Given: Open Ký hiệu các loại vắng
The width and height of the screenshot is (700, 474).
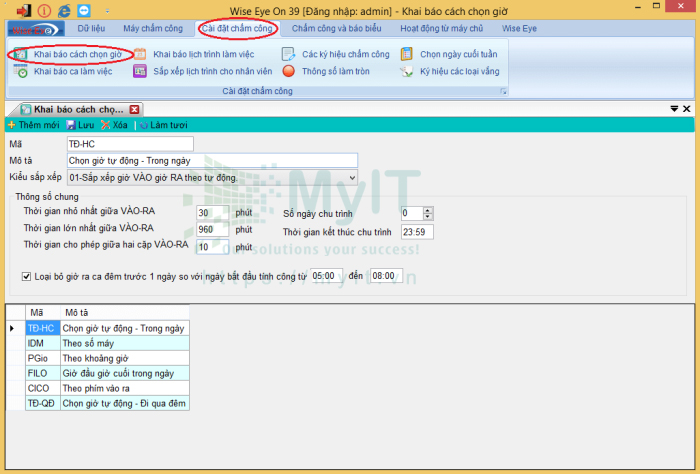Looking at the screenshot, I should (460, 71).
